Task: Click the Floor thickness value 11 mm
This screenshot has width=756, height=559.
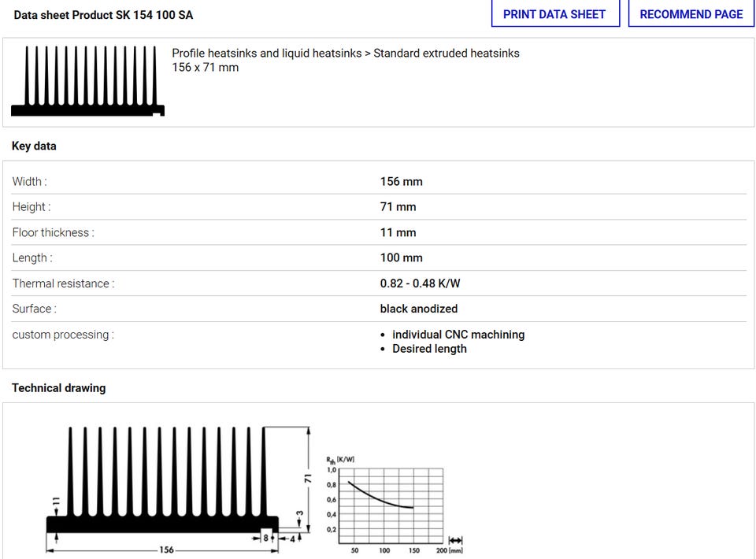Action: pos(398,233)
